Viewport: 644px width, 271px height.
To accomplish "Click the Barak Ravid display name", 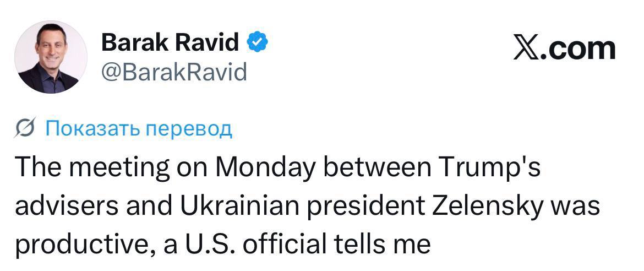I will pos(171,42).
